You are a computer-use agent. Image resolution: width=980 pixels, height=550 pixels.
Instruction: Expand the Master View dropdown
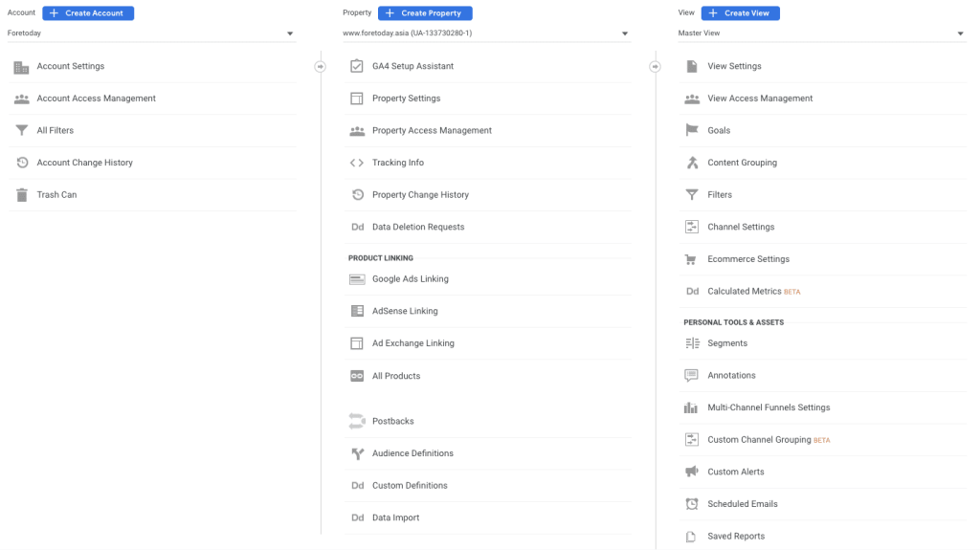(x=821, y=33)
